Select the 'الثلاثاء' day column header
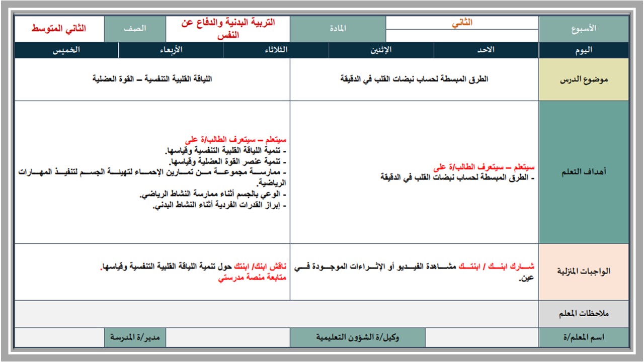Viewport: 644px width, 362px height. [x=276, y=50]
